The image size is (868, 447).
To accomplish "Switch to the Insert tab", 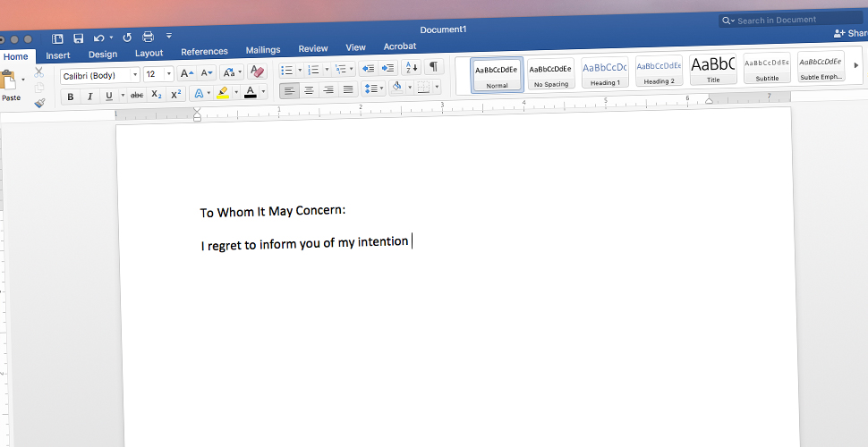I will pos(58,55).
